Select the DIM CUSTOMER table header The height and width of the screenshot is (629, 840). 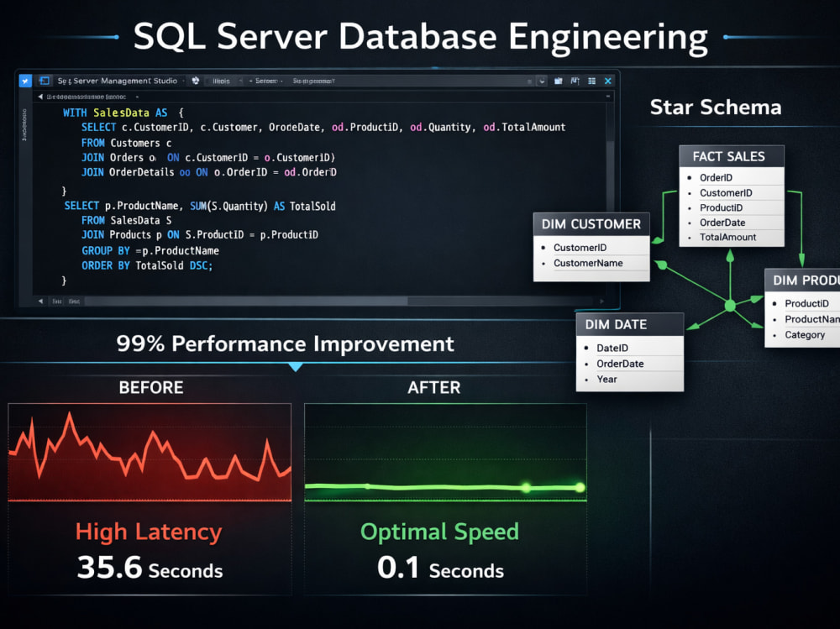[x=591, y=224]
